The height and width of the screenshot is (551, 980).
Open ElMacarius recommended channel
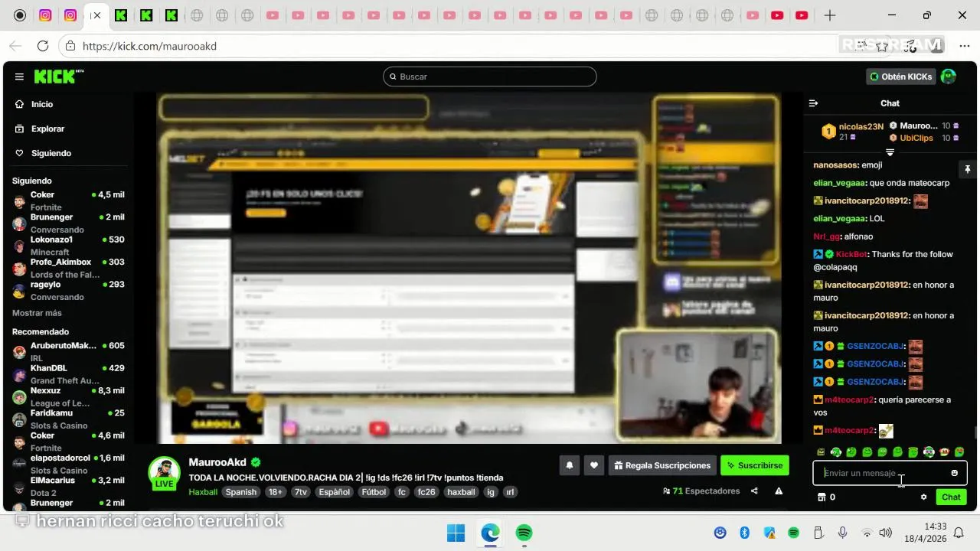67,486
